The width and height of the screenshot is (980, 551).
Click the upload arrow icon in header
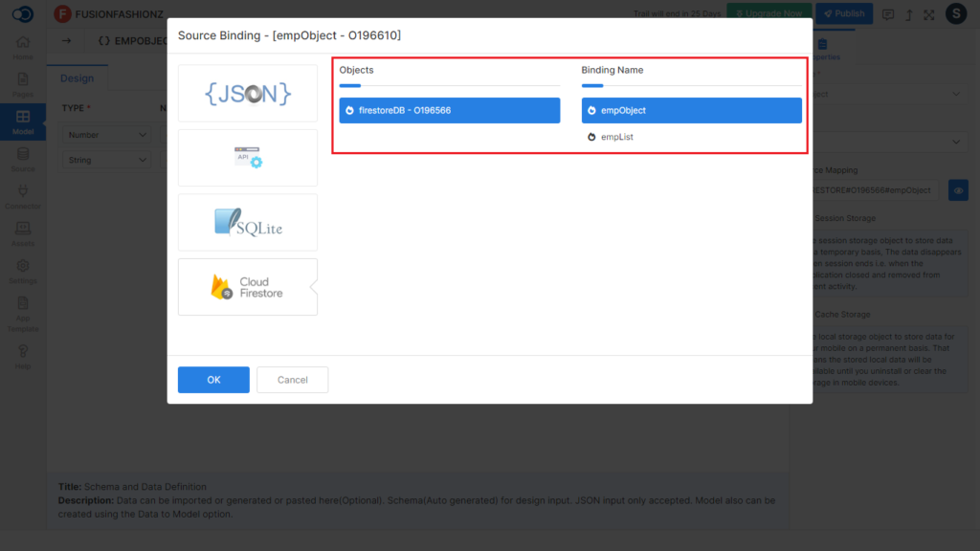pos(909,14)
